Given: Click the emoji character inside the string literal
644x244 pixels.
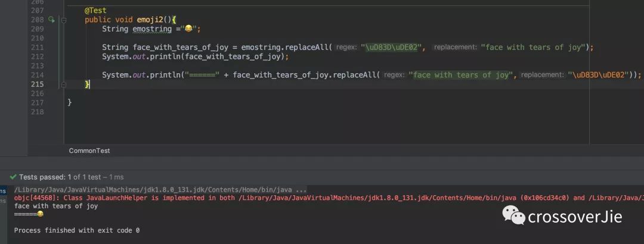Looking at the screenshot, I should coord(188,29).
